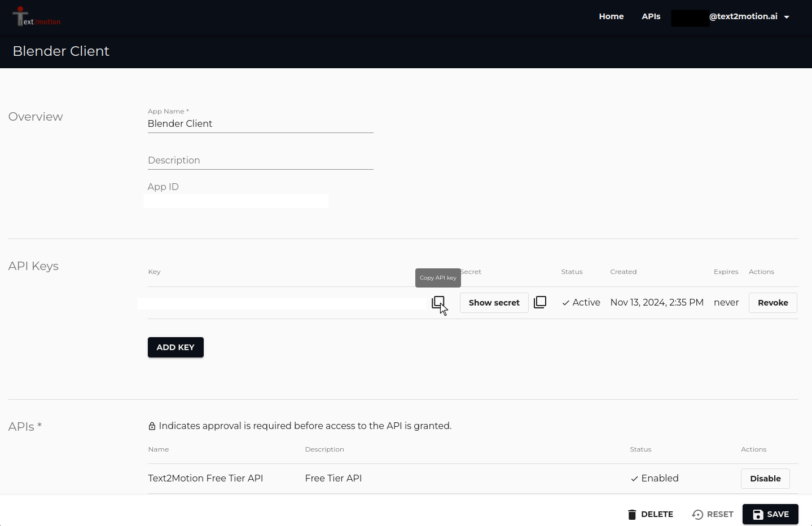Click the Text2Motion logo

click(x=37, y=17)
